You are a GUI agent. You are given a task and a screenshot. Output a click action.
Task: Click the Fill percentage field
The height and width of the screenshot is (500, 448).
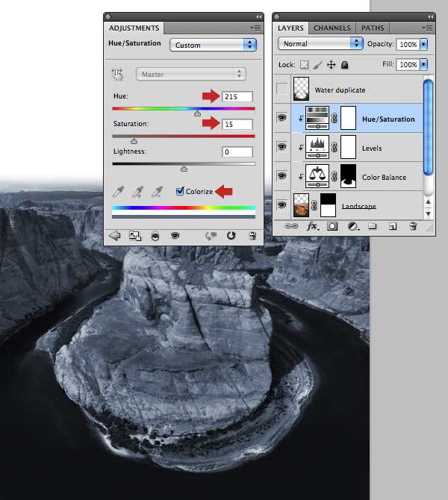coord(408,65)
